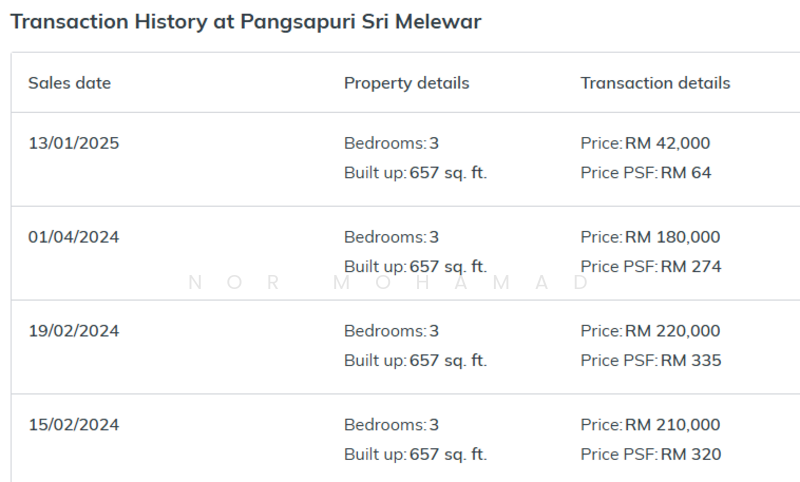800x482 pixels.
Task: Click the 01/04/2024 sales date
Action: [73, 237]
